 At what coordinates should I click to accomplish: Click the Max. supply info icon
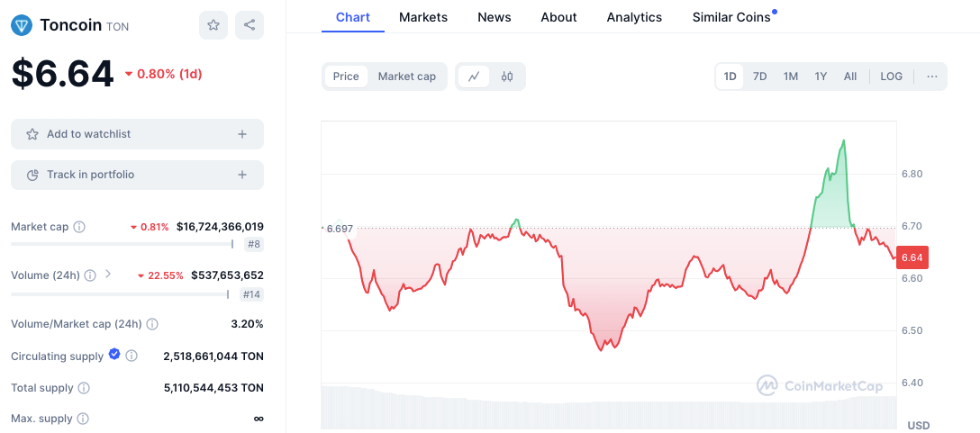pyautogui.click(x=83, y=419)
